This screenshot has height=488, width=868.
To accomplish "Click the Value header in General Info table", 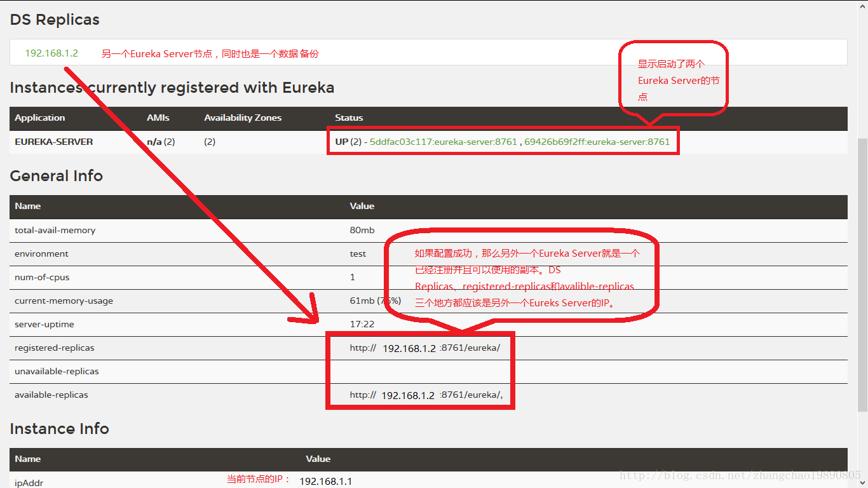I will click(x=362, y=206).
